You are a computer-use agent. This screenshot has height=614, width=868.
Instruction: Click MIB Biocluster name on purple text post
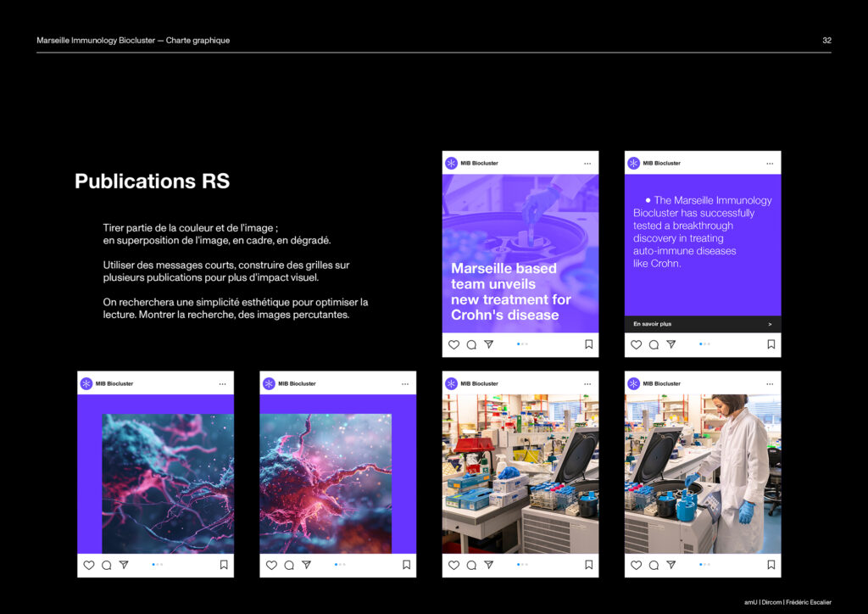tap(661, 164)
